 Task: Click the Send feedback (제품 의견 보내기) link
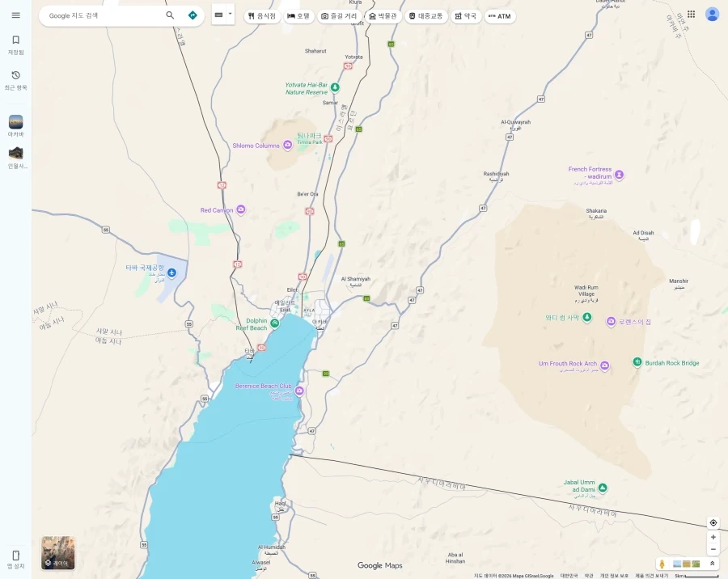(x=651, y=576)
